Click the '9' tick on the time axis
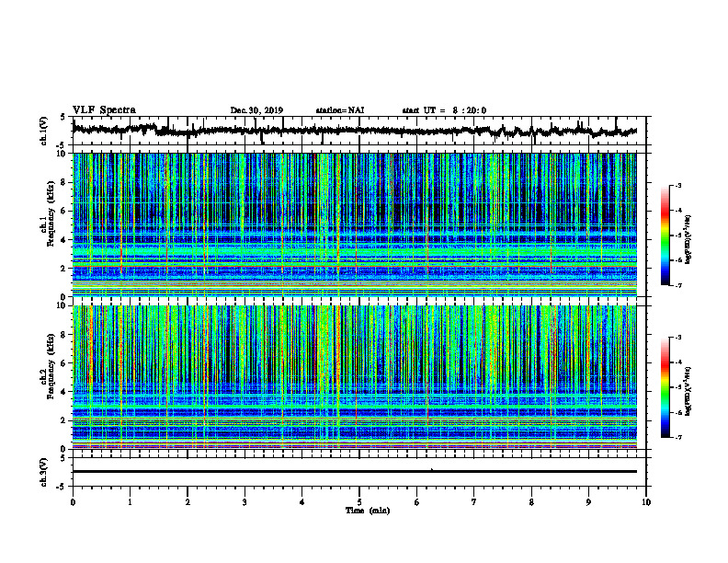 tap(588, 502)
